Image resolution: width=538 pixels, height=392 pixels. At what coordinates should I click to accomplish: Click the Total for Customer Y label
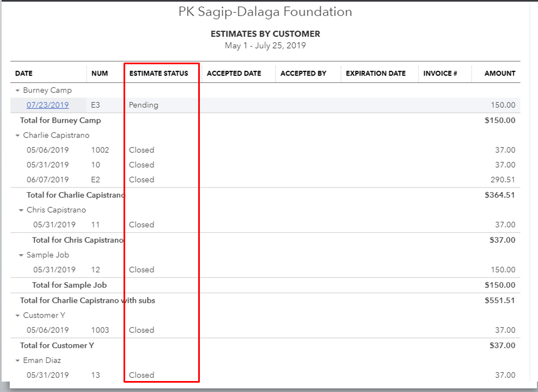[x=57, y=345]
